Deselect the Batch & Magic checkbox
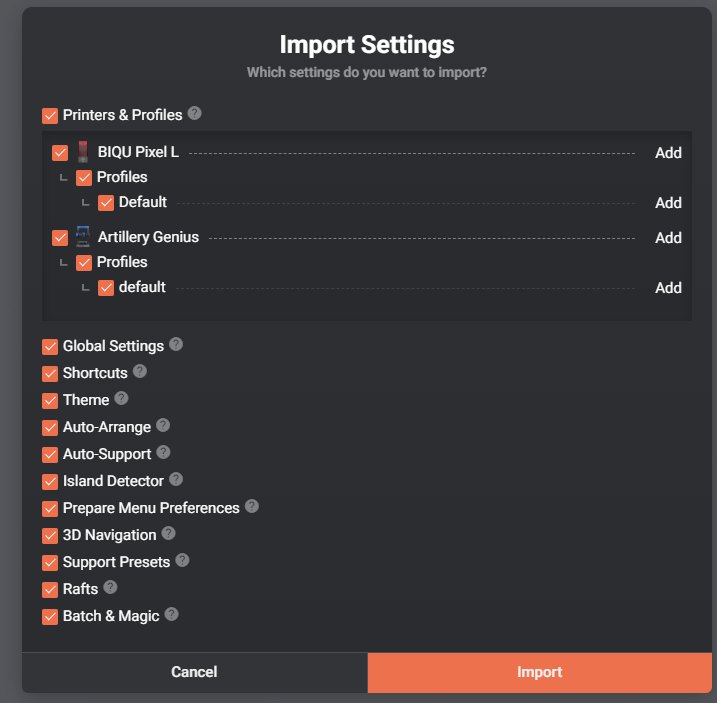717x703 pixels. pyautogui.click(x=50, y=616)
